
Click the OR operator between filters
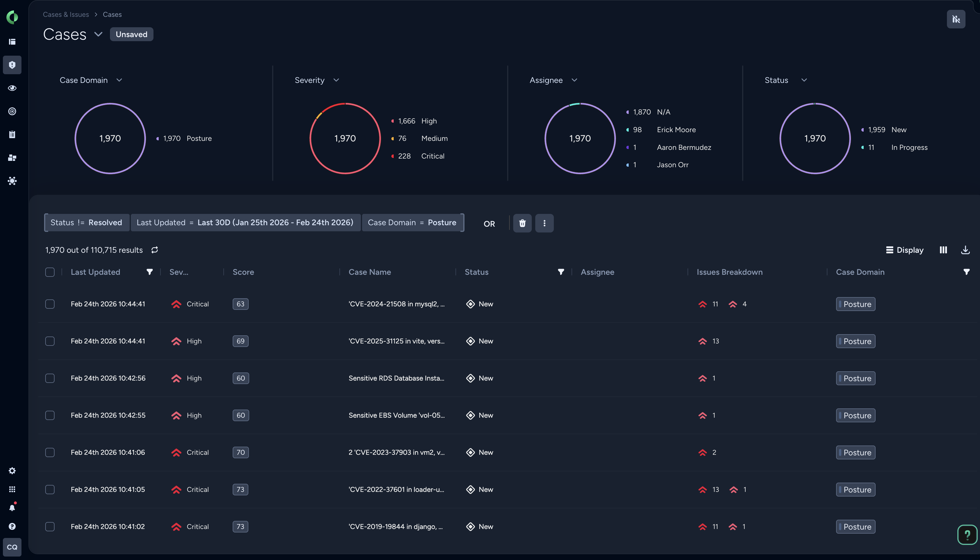pos(489,223)
